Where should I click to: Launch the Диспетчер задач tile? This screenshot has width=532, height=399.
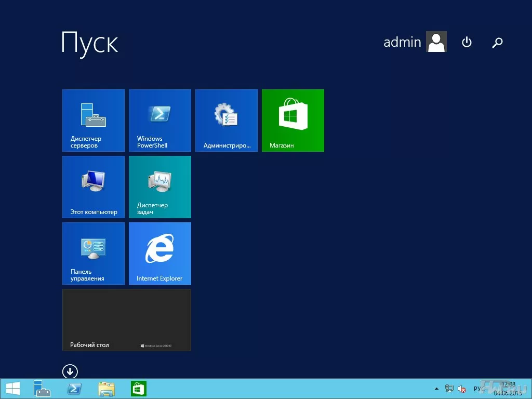160,187
